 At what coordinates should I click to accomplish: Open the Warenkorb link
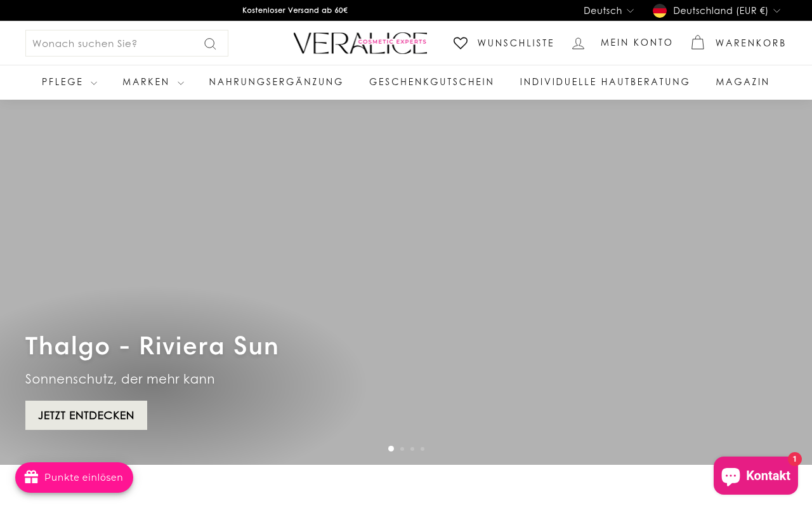(x=738, y=43)
